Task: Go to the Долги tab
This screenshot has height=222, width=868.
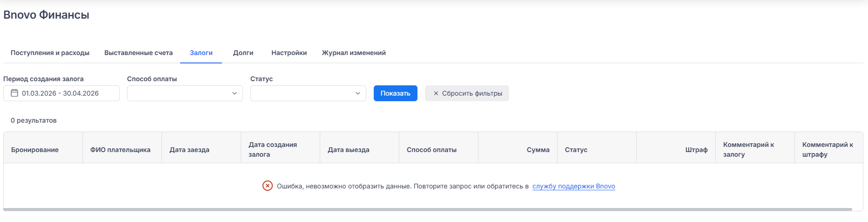Action: [x=243, y=53]
